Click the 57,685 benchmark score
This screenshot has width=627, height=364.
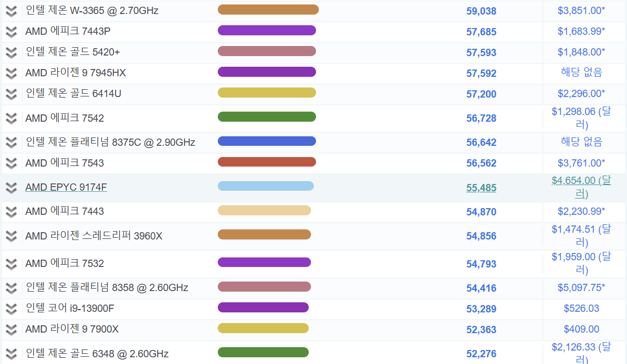coord(481,32)
